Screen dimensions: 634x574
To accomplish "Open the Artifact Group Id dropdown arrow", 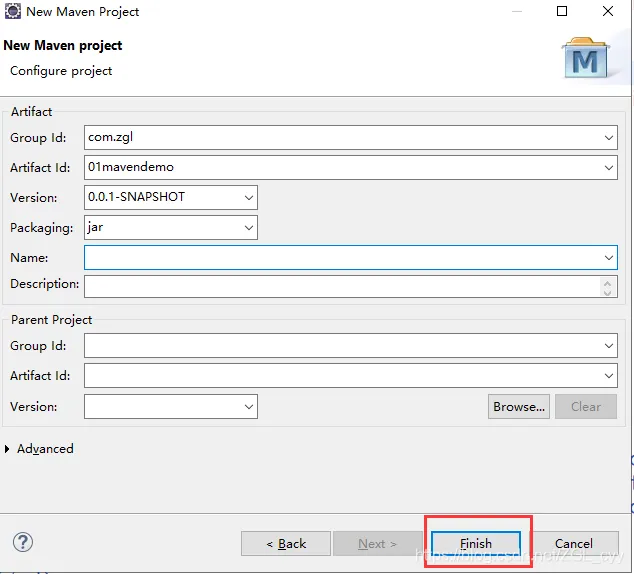I will click(x=609, y=137).
